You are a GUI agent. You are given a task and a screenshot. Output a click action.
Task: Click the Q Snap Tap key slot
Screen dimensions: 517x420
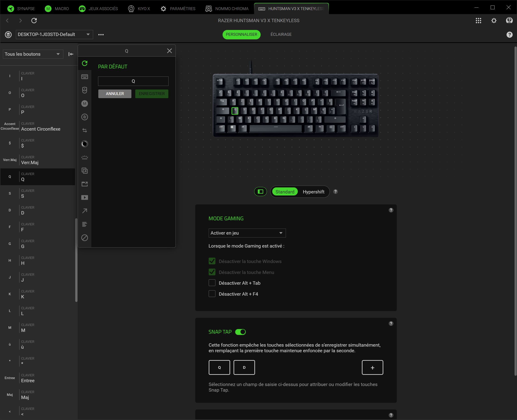tap(219, 367)
